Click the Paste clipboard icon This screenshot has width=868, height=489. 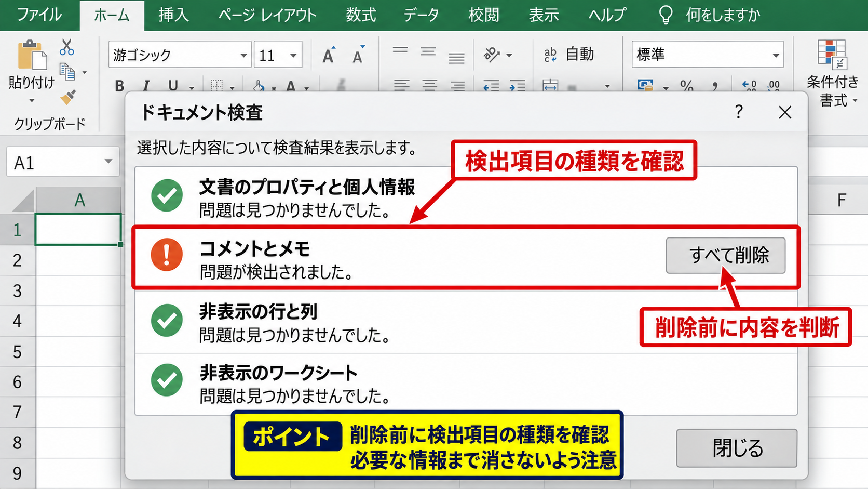tap(32, 55)
